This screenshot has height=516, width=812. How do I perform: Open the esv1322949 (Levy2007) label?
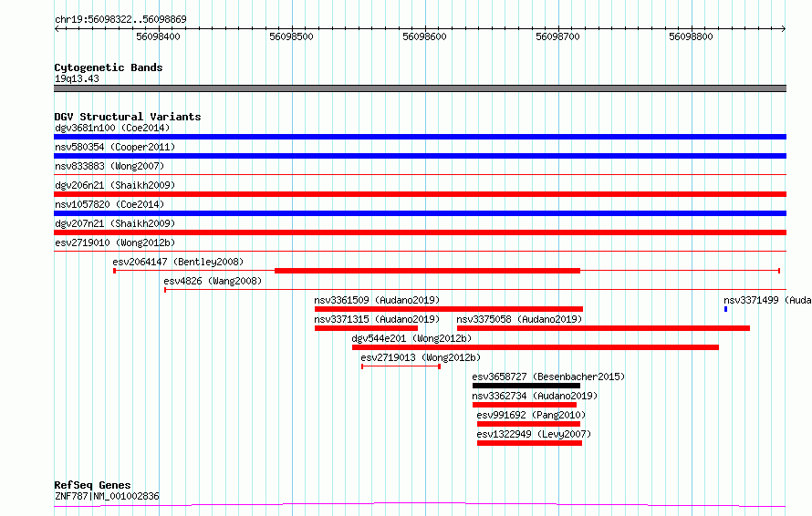[x=534, y=434]
